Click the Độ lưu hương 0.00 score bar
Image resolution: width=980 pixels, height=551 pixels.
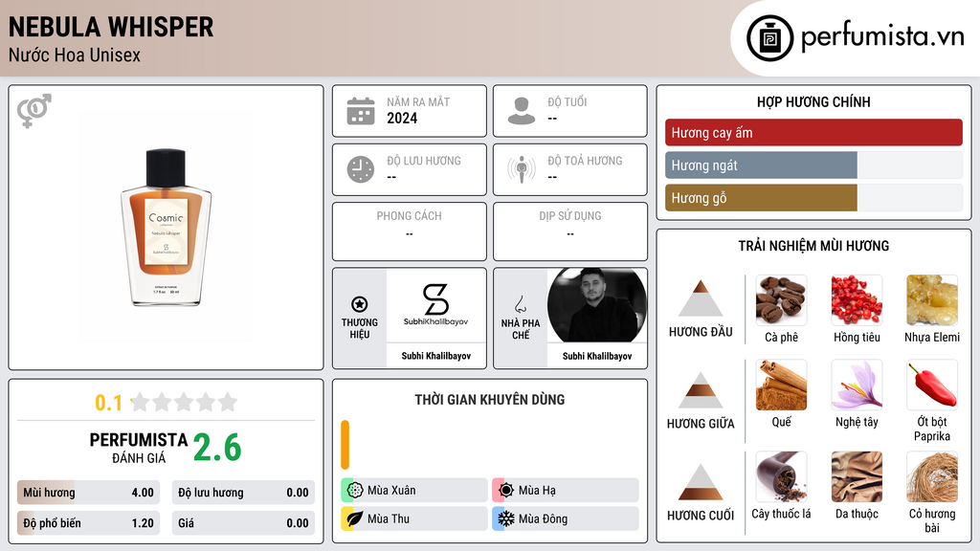point(243,493)
